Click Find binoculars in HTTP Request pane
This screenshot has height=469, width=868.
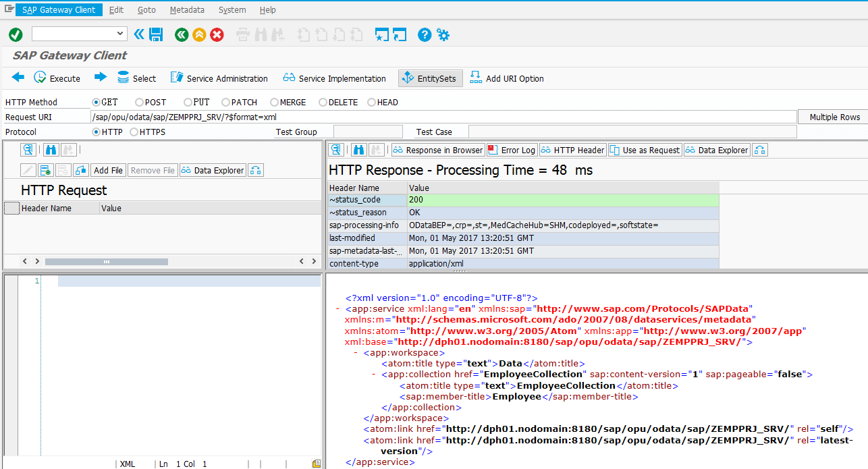coord(51,150)
